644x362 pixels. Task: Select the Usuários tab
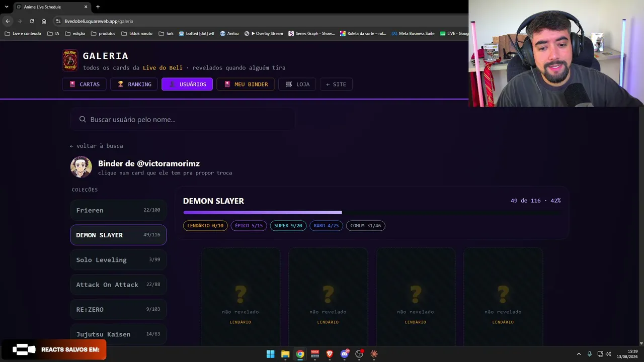coord(187,84)
